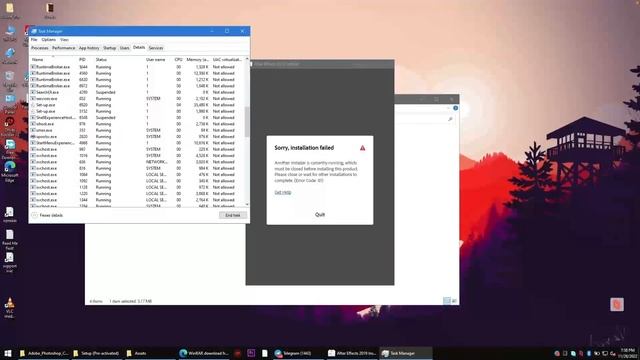Screen dimensions: 640x360
Task: Open the Control Panel desktop icon
Action: coord(10,104)
